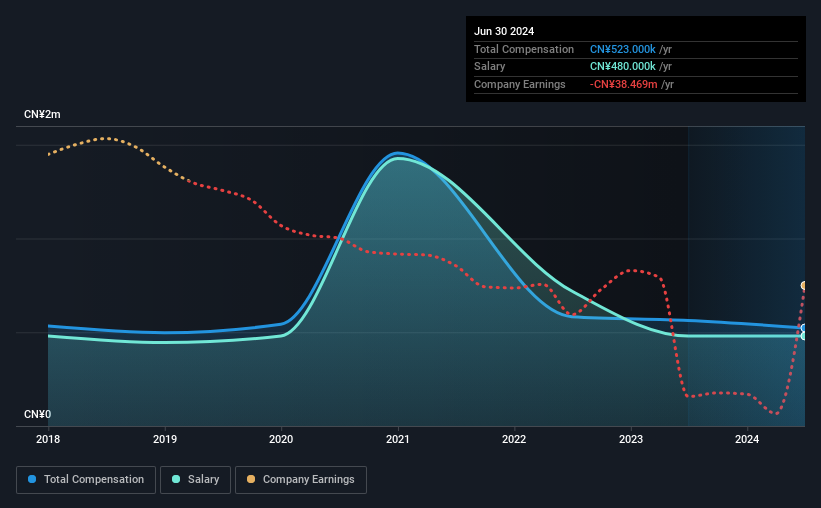821x508 pixels.
Task: Click the CN¥0 y-axis label
Action: coord(38,414)
